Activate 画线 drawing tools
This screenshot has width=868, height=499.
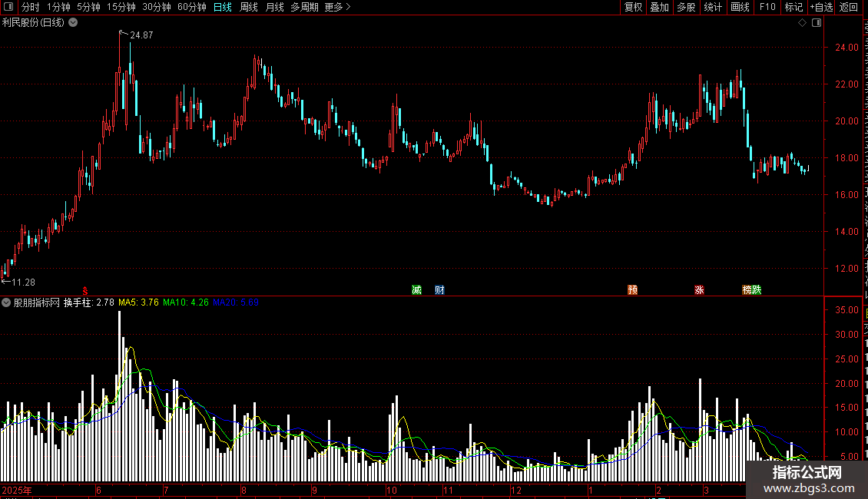click(x=740, y=7)
